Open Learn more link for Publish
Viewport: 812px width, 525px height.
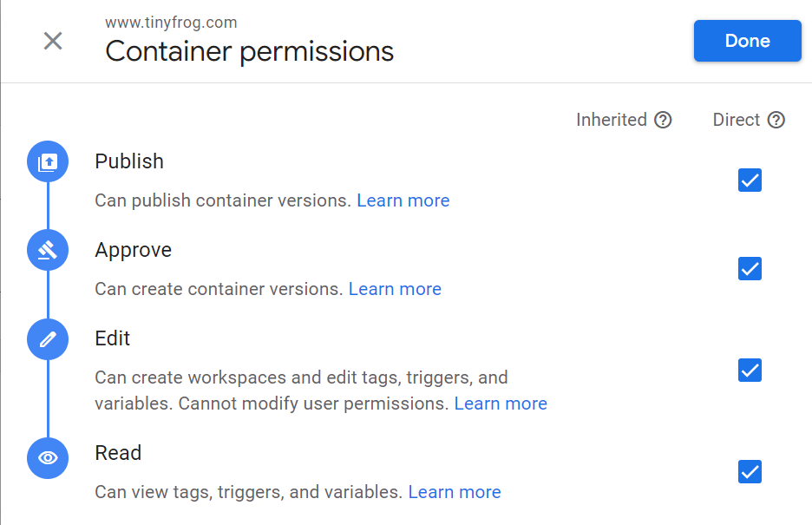(x=403, y=200)
